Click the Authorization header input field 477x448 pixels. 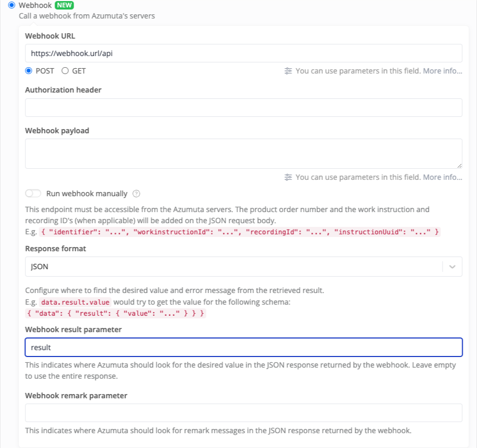click(244, 107)
